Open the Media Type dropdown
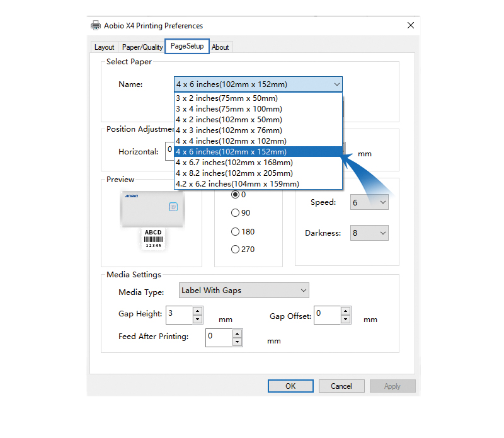Viewport: 504px width, 438px height. point(244,291)
